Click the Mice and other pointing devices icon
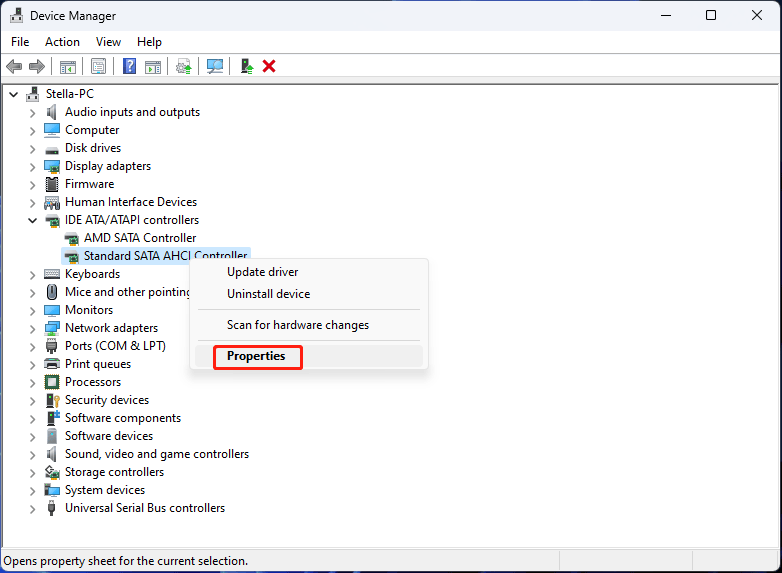 [x=52, y=292]
